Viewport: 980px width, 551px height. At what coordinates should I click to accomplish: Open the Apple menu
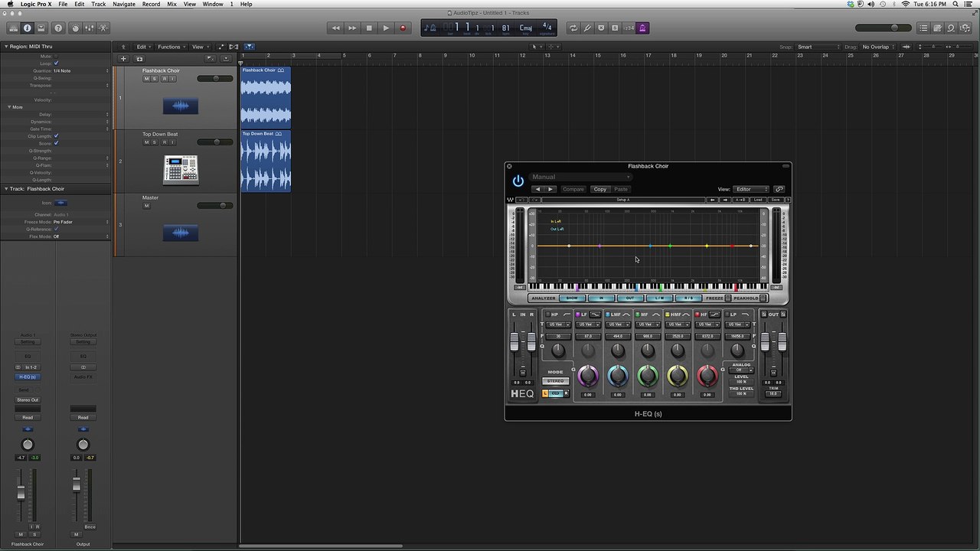point(11,4)
